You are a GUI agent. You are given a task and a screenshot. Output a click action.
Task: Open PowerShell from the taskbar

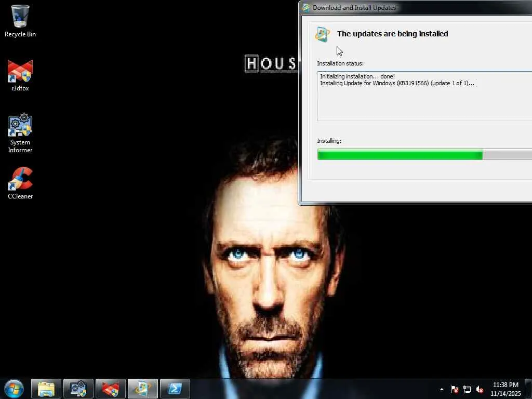[x=175, y=389]
